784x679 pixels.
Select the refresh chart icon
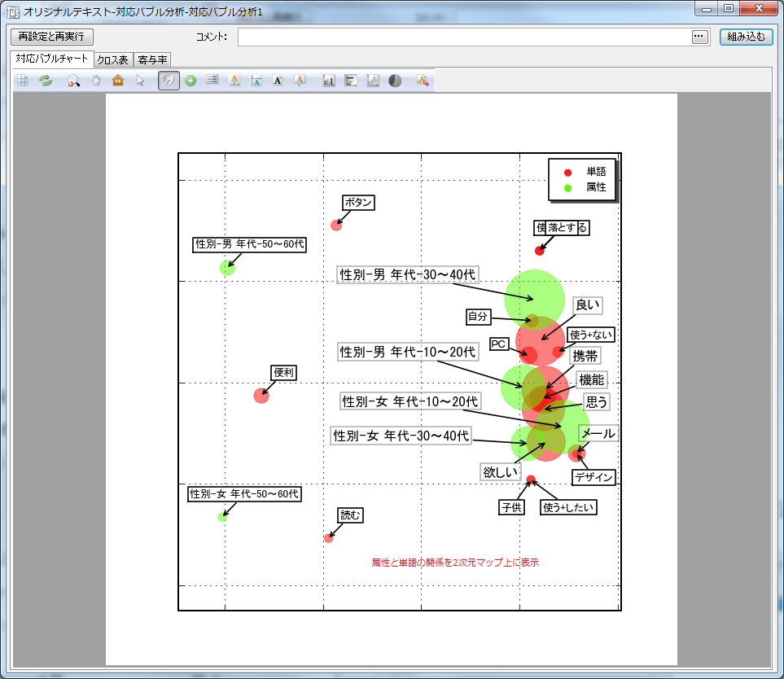pyautogui.click(x=46, y=81)
